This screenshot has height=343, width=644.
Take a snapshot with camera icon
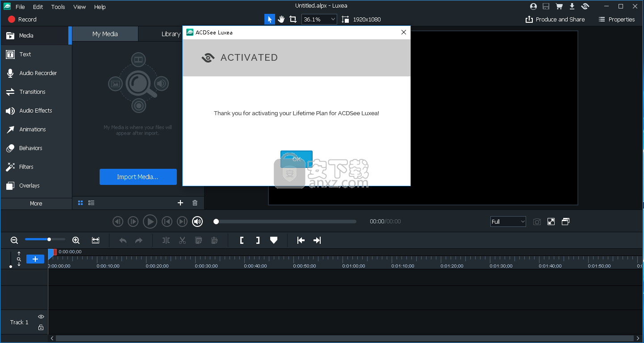coord(537,222)
